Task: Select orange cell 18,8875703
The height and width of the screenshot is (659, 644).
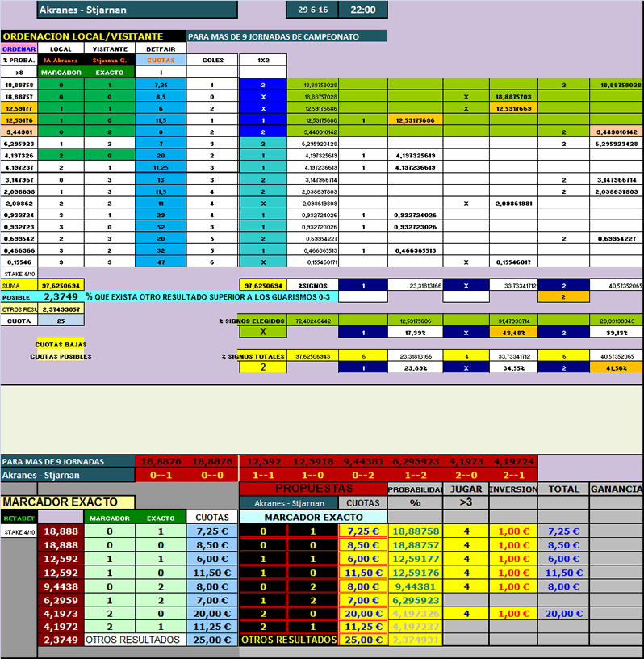Action: [x=513, y=97]
